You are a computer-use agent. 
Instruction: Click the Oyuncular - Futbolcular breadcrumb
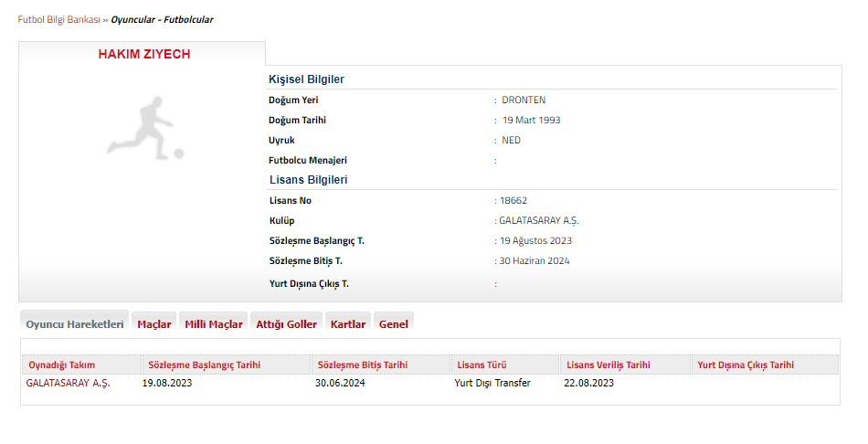(162, 19)
